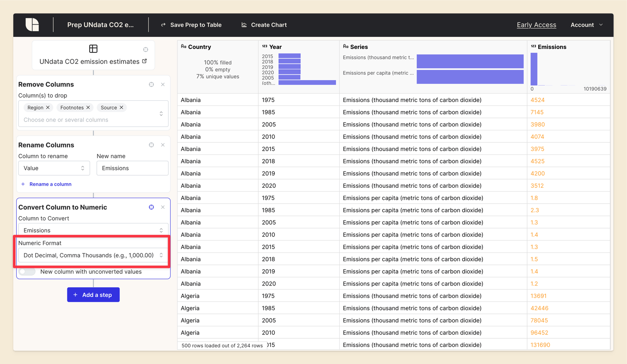Remove the Region tag from columns to drop
Image resolution: width=627 pixels, height=364 pixels.
(x=48, y=108)
